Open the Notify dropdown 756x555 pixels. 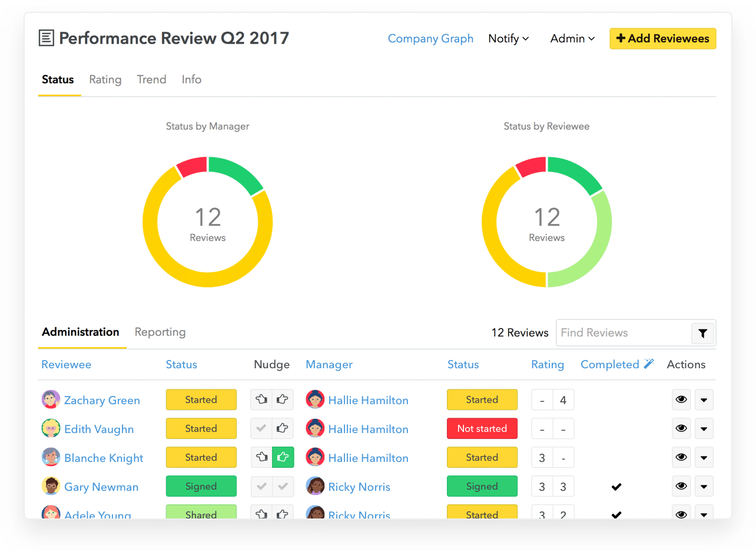coord(508,38)
